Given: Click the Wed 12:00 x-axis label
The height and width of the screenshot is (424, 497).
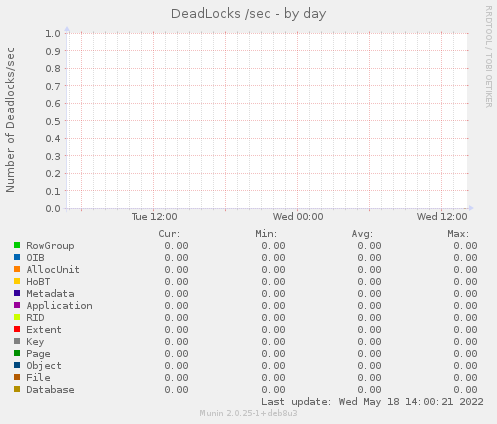Looking at the screenshot, I should pyautogui.click(x=442, y=217).
